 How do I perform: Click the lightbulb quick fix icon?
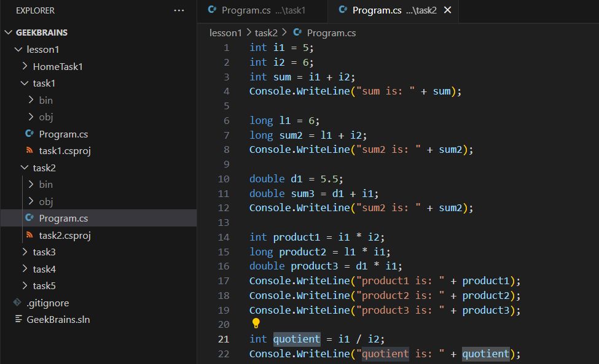256,323
